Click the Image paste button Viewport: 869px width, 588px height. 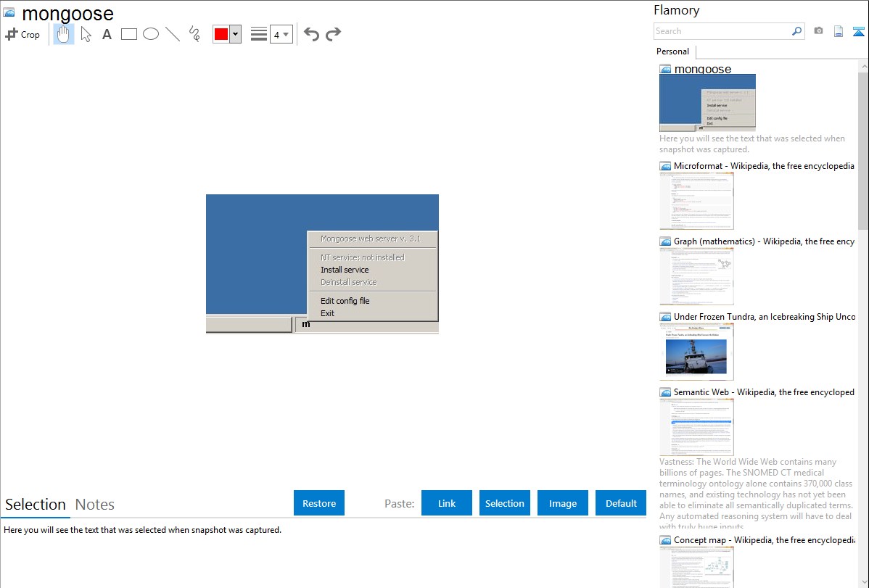563,503
